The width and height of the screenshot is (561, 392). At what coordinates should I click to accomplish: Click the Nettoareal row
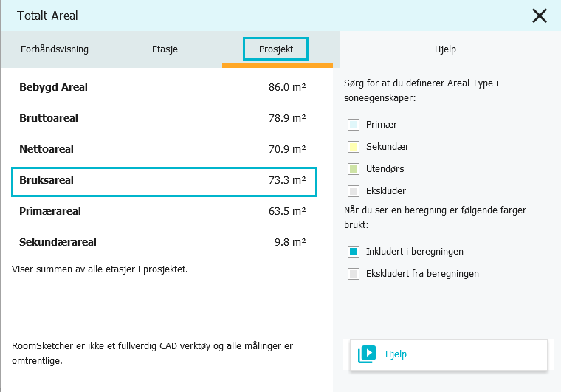[164, 149]
